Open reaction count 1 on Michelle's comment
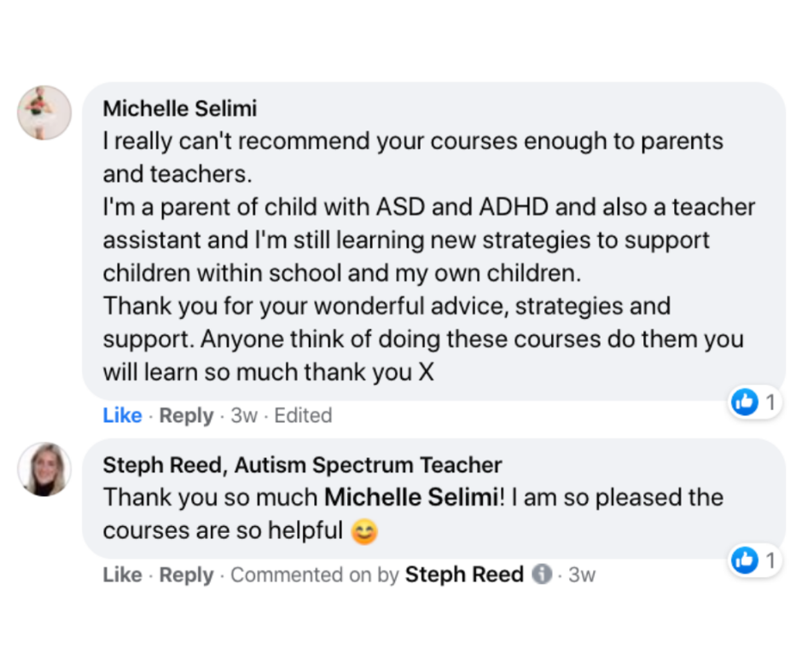The width and height of the screenshot is (802, 672). pyautogui.click(x=770, y=403)
